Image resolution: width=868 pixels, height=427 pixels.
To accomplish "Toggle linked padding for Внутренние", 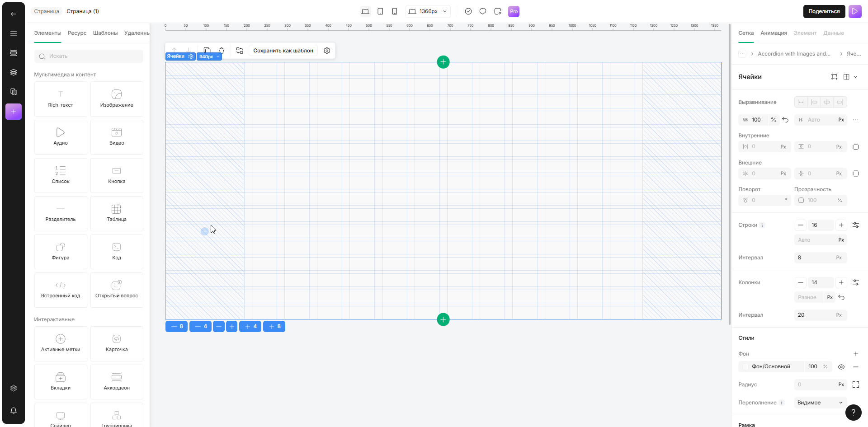I will click(x=856, y=147).
